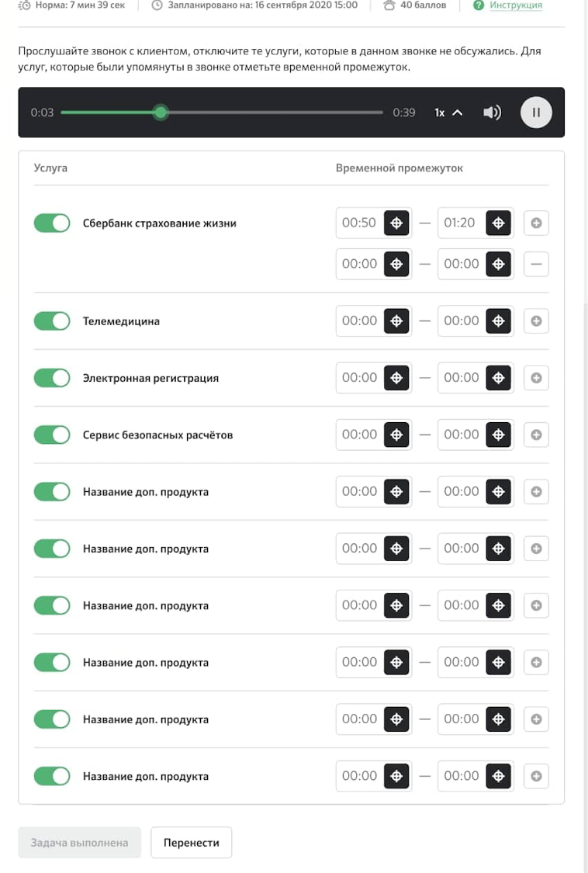The width and height of the screenshot is (588, 873).
Task: Click the timestamp icon for Сервис безопасных расчётов
Action: click(396, 435)
